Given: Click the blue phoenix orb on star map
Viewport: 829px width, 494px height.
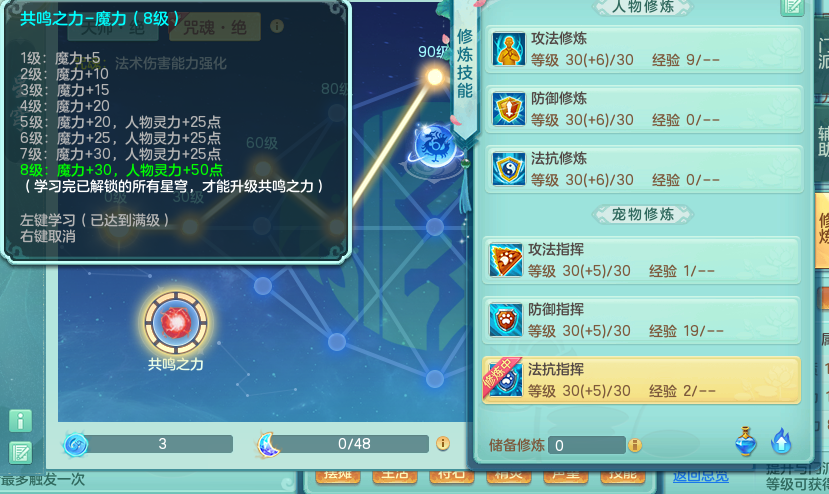Looking at the screenshot, I should point(435,145).
